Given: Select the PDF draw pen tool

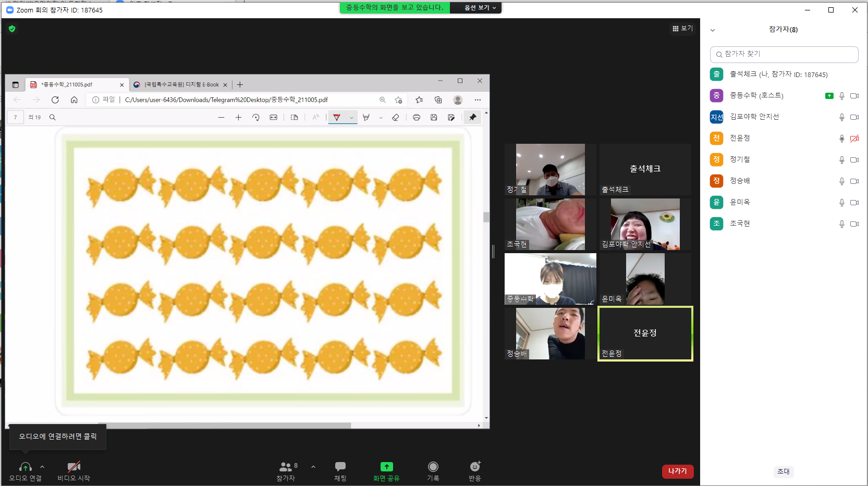Looking at the screenshot, I should tap(337, 118).
